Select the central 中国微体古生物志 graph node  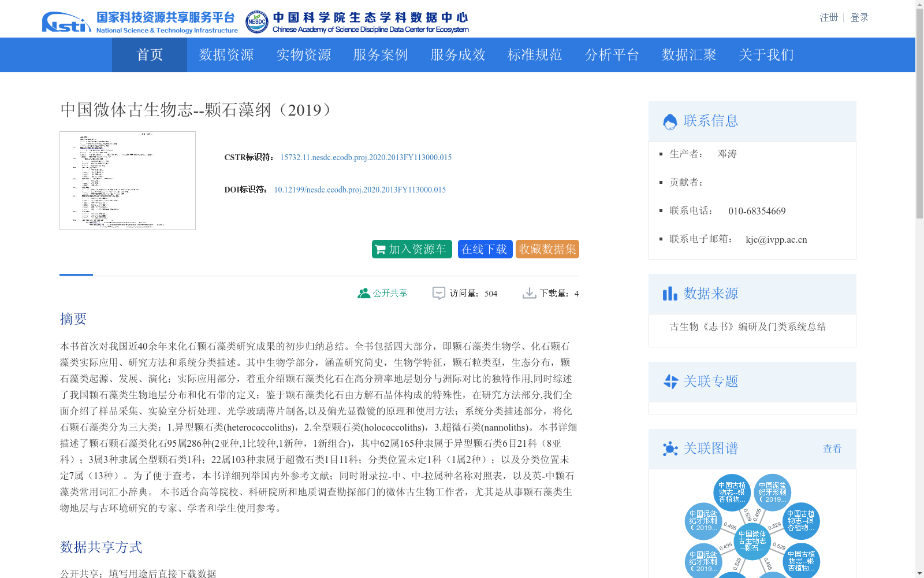click(x=752, y=541)
